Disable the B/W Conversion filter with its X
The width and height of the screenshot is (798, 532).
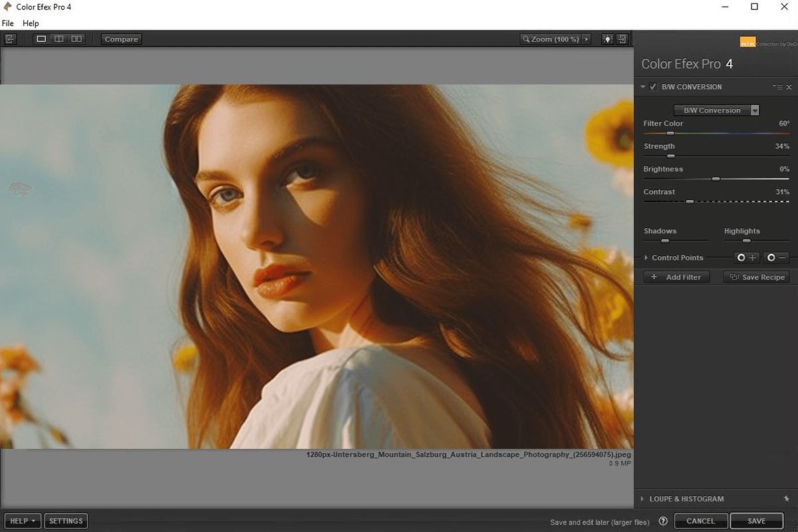click(789, 86)
